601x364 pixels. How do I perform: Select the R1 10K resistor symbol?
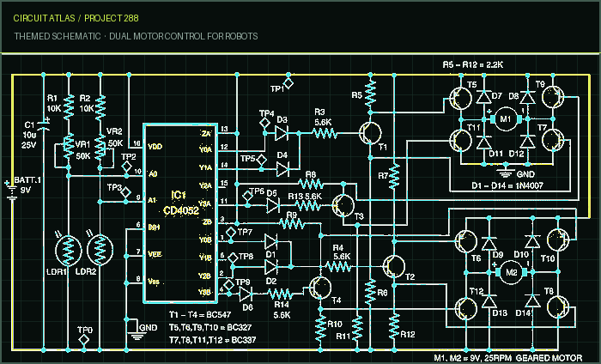coord(69,107)
